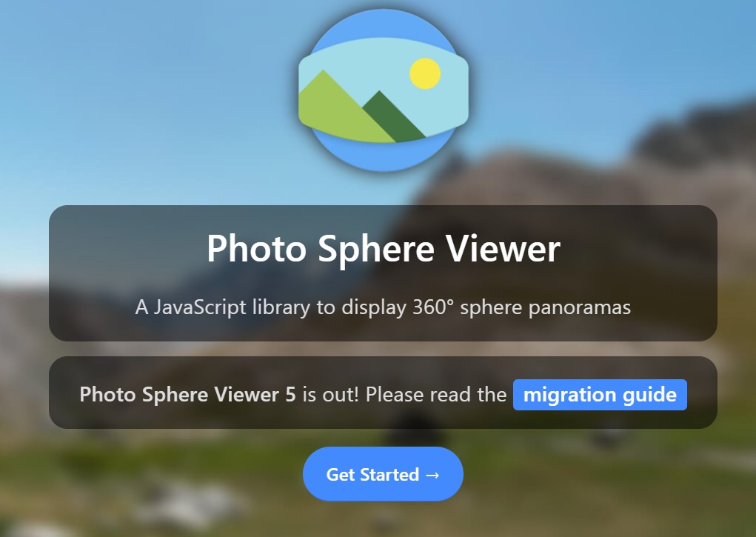Click the 'is out! Please read the' text
The width and height of the screenshot is (756, 537).
coord(404,395)
